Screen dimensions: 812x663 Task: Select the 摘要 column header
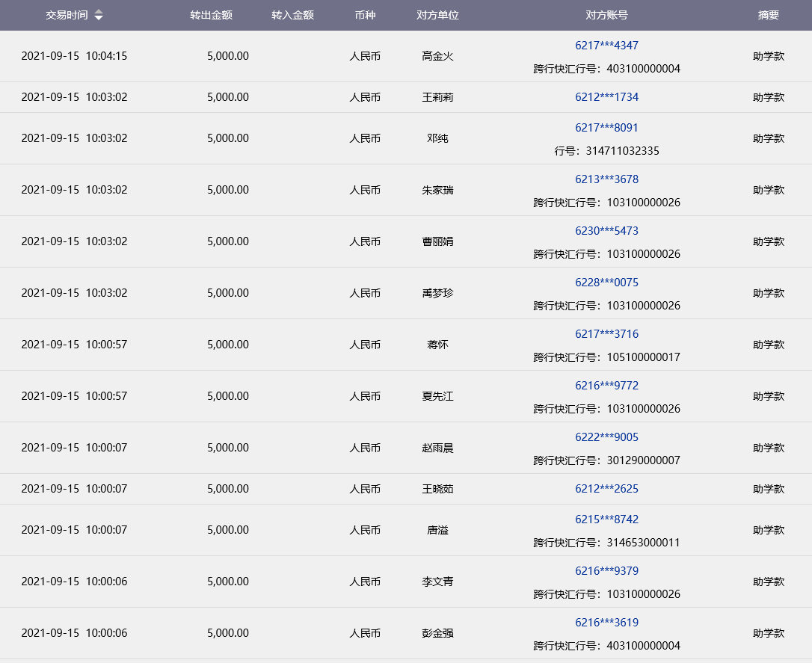(x=768, y=15)
